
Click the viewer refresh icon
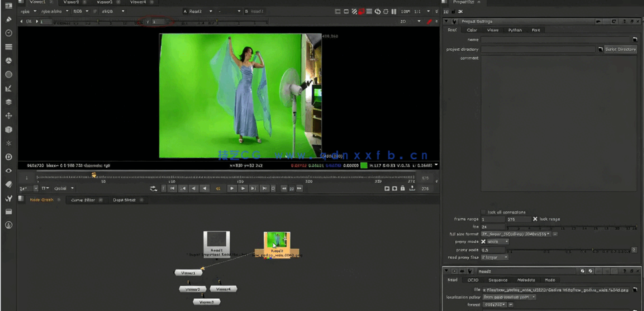pos(378,11)
